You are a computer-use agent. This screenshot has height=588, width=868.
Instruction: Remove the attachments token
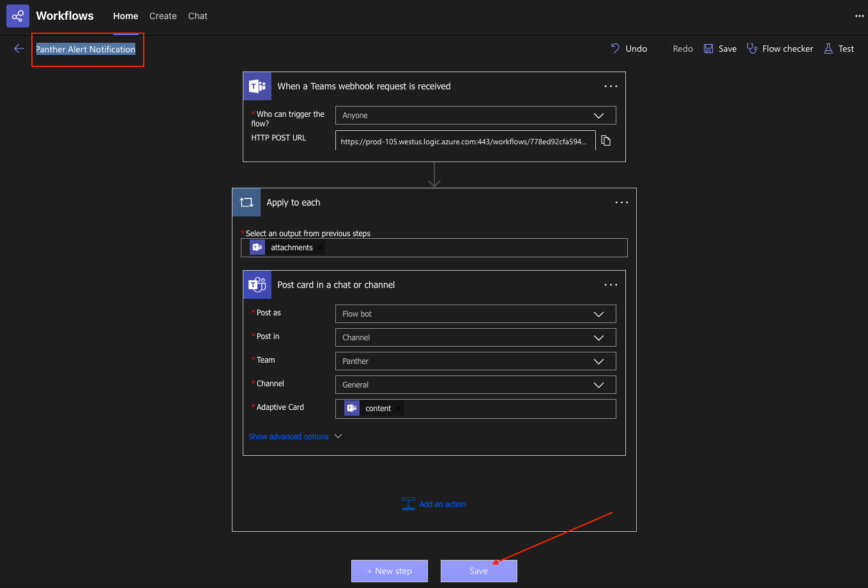pos(320,248)
